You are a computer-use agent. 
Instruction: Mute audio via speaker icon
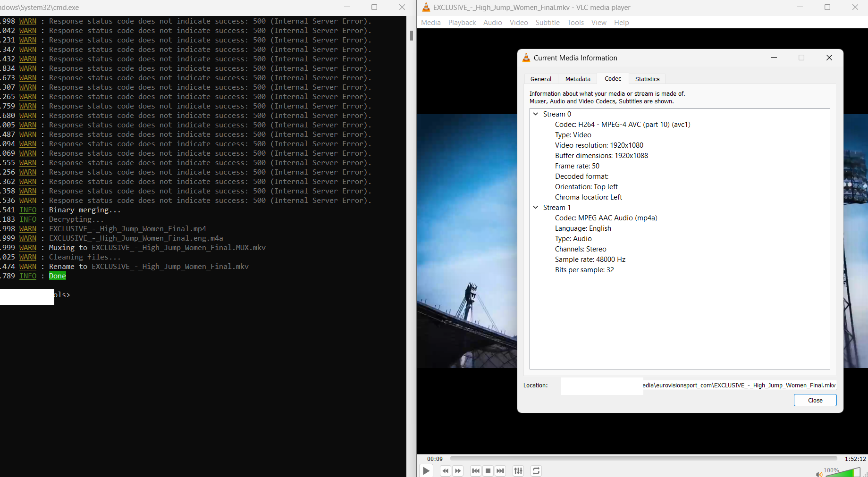click(819, 474)
